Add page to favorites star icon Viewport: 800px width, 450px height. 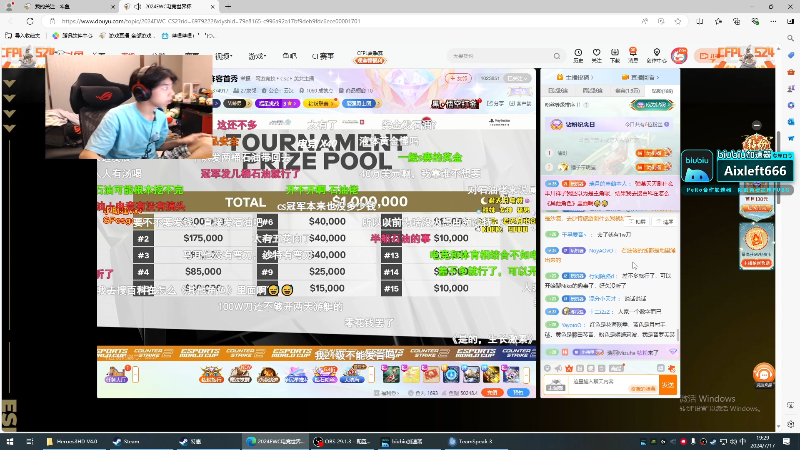(678, 21)
